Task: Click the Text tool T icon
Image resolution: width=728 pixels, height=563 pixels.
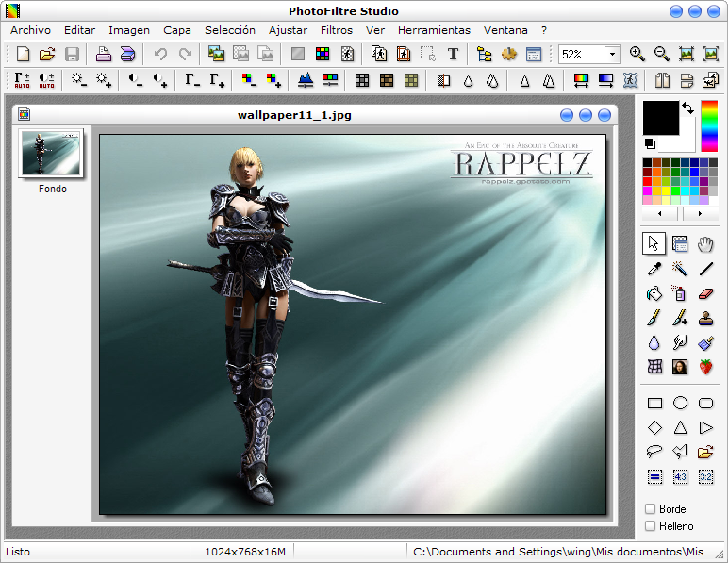Action: pyautogui.click(x=453, y=55)
